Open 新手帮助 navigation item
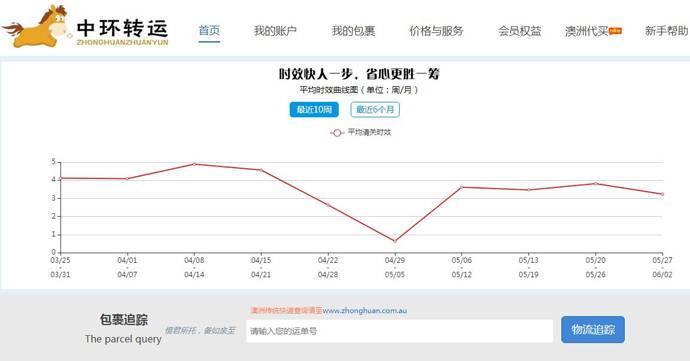Viewport: 690px width, 361px height. (667, 31)
